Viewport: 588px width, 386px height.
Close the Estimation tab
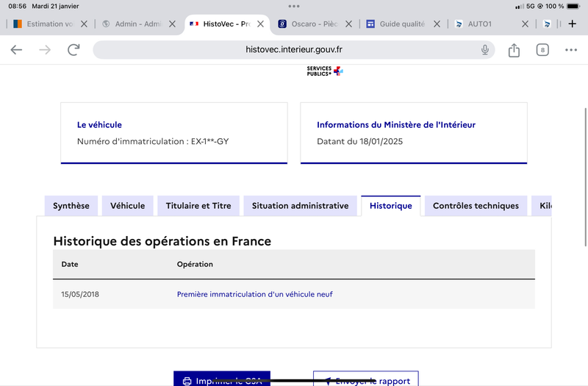coord(84,24)
